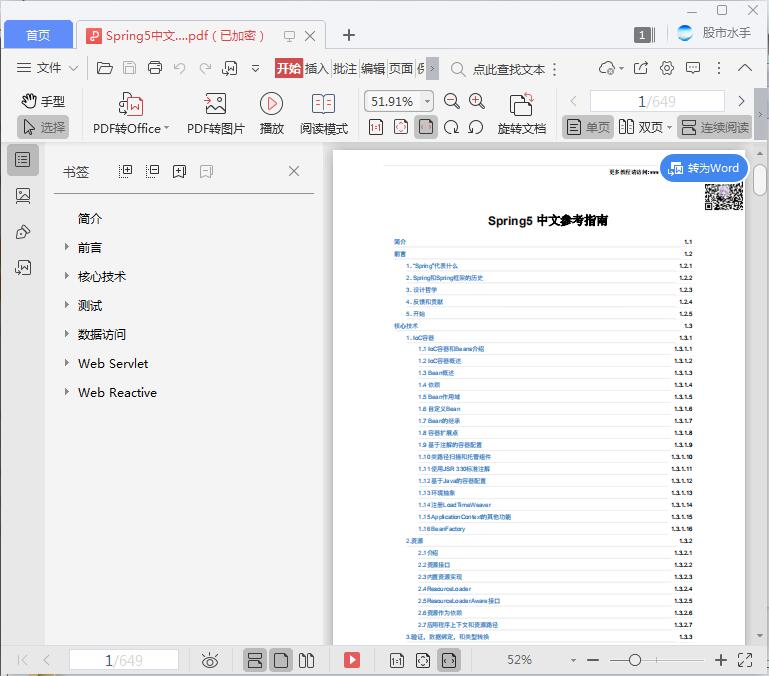Open settings gear icon
This screenshot has width=769, height=676.
tap(666, 68)
